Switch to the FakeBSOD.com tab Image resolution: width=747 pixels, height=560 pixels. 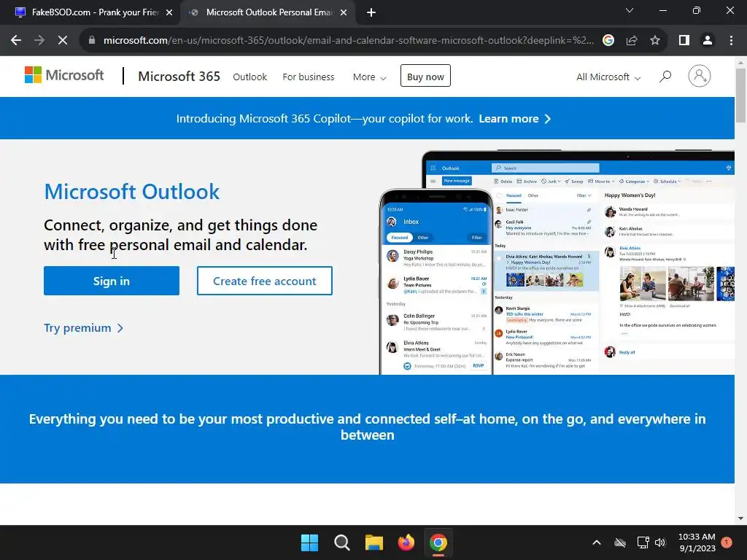coord(90,13)
